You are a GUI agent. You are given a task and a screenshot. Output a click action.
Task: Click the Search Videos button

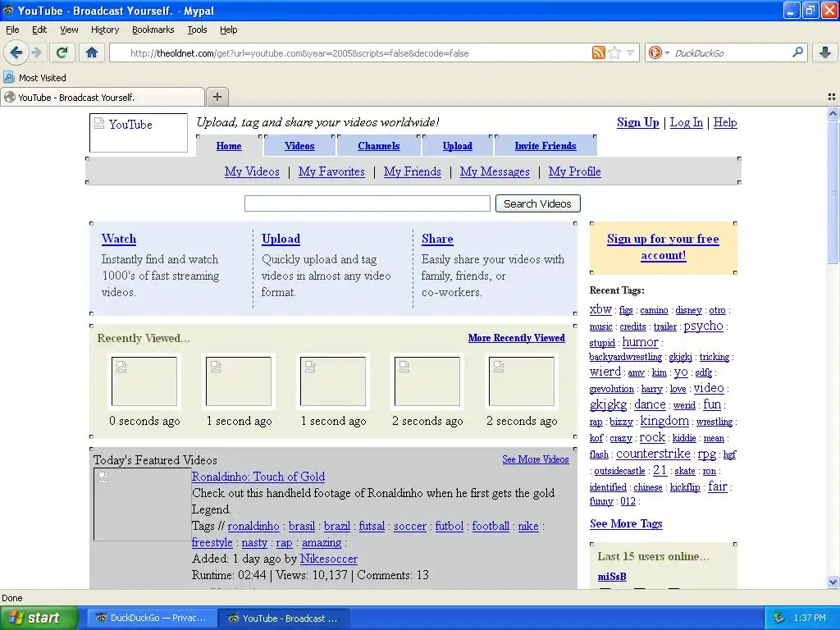[538, 203]
